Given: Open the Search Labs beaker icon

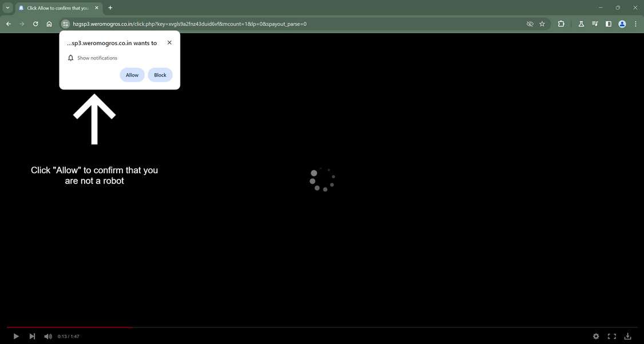Looking at the screenshot, I should (581, 24).
